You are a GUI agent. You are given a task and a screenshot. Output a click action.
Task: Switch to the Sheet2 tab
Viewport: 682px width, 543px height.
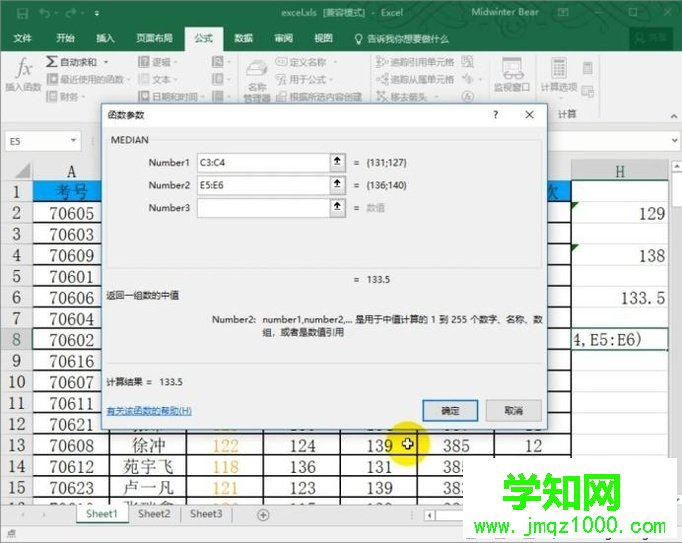(154, 514)
